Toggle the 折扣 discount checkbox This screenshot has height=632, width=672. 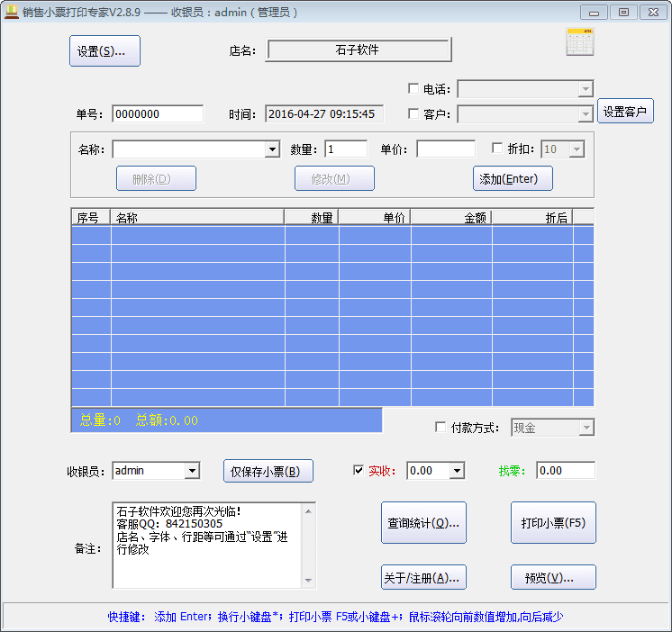tap(497, 149)
